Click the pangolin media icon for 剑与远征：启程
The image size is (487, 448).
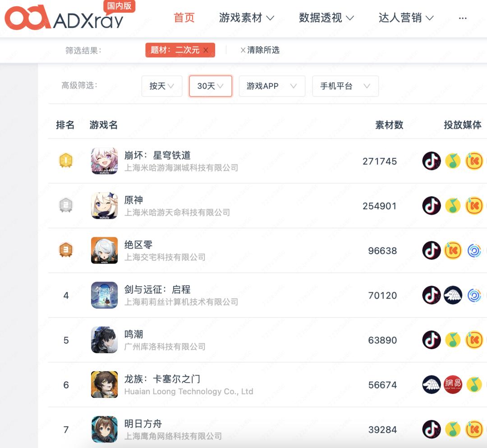(453, 295)
